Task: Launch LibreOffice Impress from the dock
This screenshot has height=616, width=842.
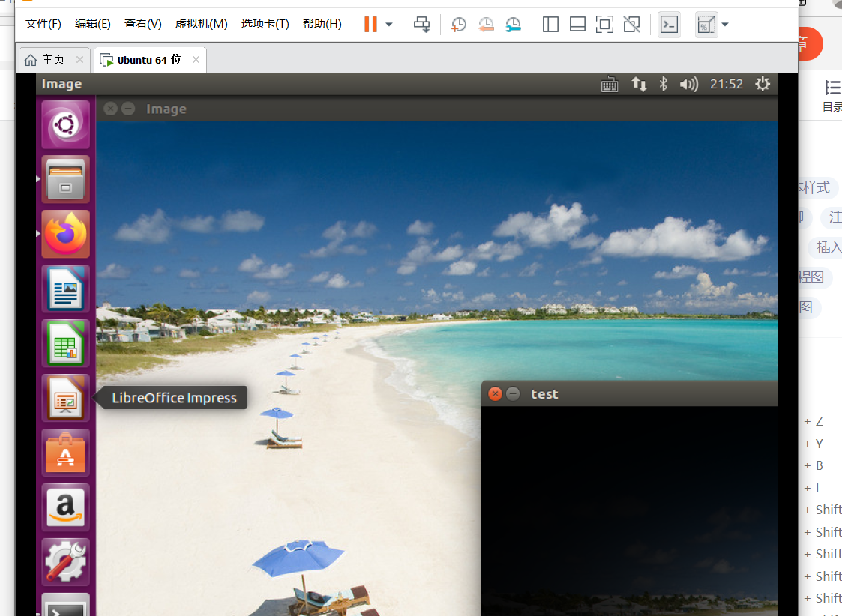Action: (x=65, y=398)
